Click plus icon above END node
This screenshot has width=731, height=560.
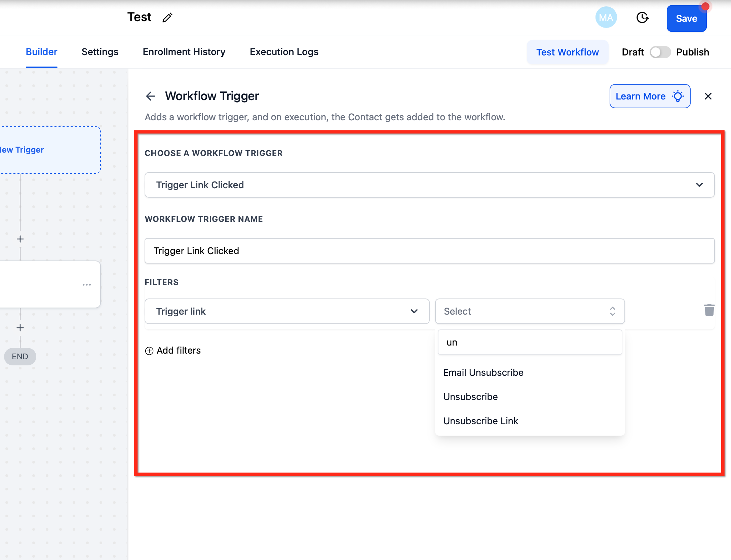point(20,328)
